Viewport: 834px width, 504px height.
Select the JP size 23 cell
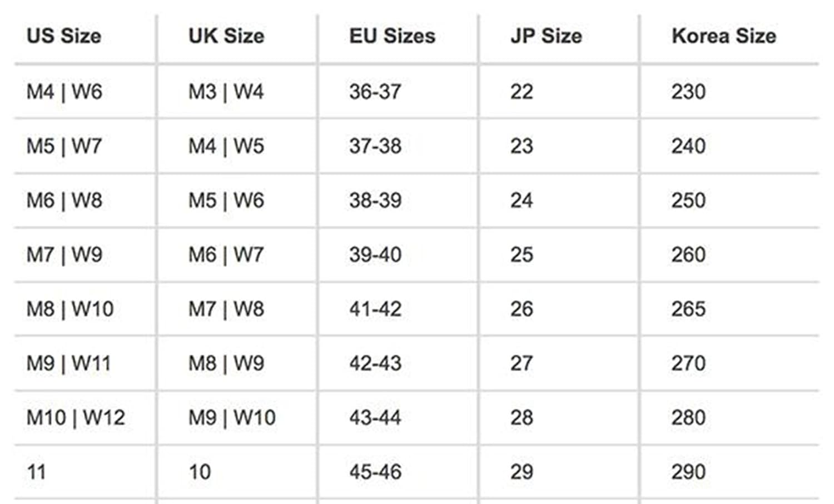(522, 146)
